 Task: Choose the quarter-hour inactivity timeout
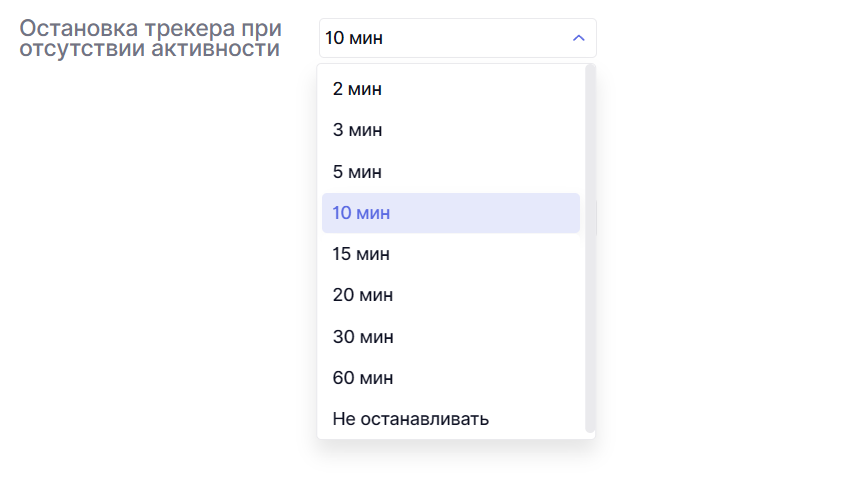point(450,254)
